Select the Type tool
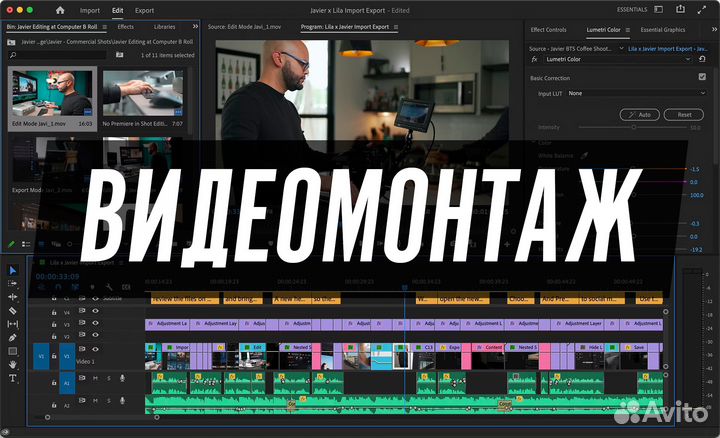This screenshot has width=720, height=438. tap(12, 378)
